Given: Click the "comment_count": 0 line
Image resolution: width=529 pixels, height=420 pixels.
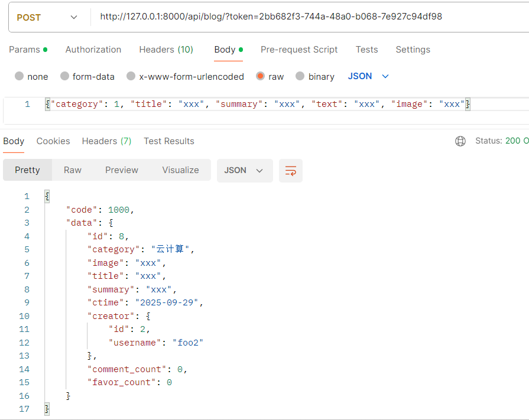Looking at the screenshot, I should [137, 369].
